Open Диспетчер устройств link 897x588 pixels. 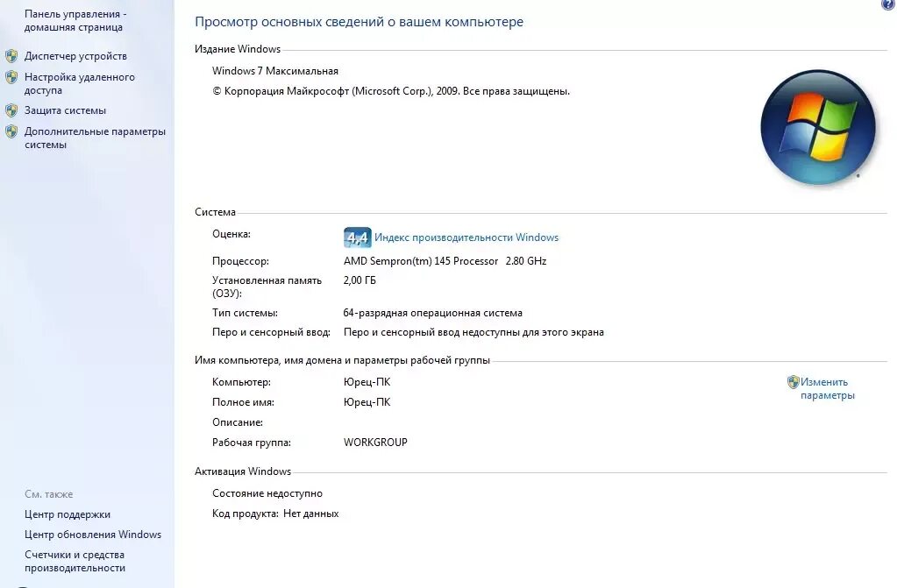75,56
